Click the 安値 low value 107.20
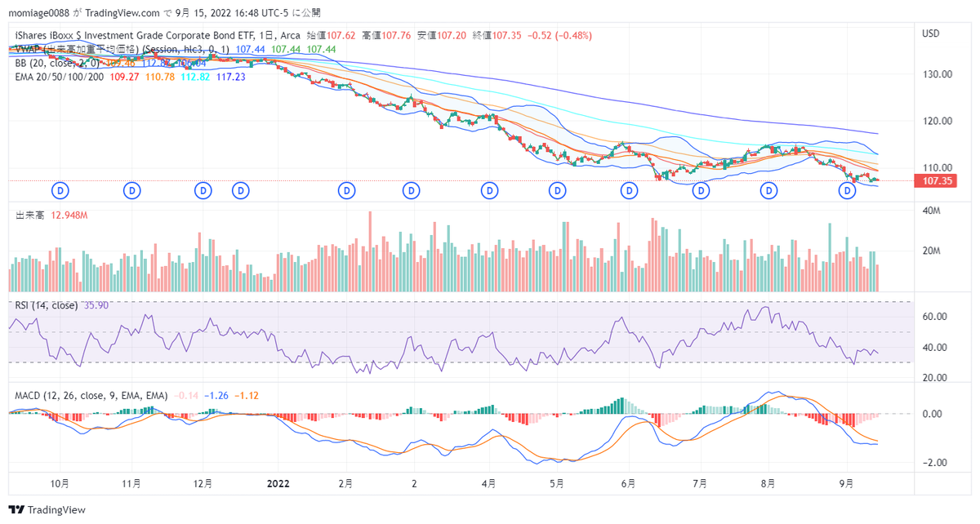 [x=452, y=36]
